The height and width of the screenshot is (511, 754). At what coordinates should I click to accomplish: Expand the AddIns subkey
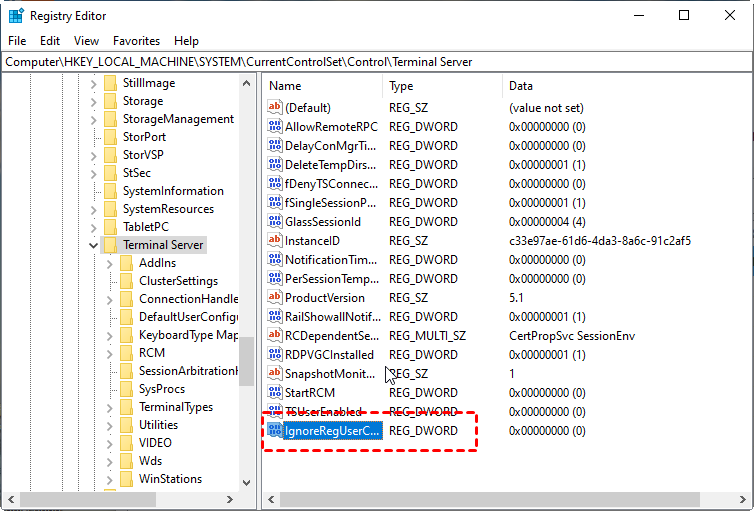pos(110,263)
